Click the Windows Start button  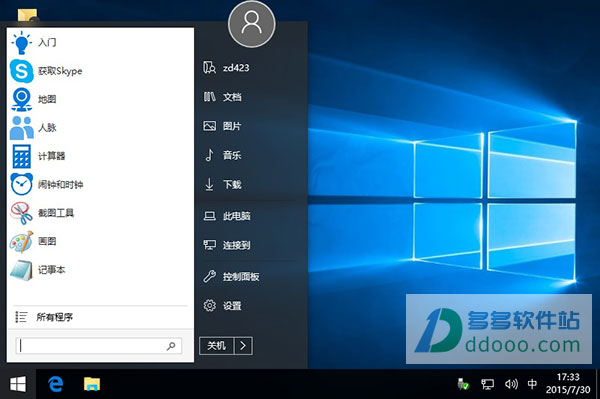(x=18, y=384)
